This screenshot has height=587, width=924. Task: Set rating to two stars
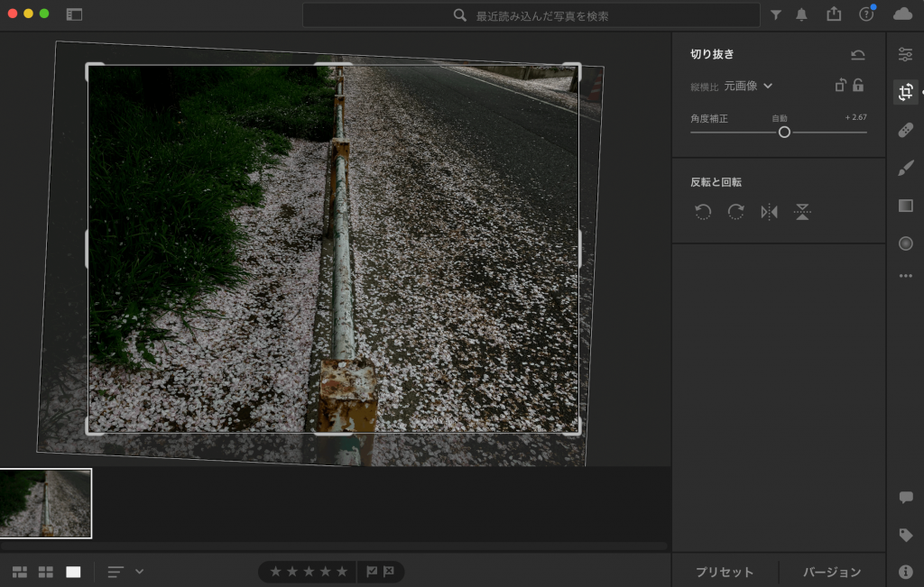[292, 571]
